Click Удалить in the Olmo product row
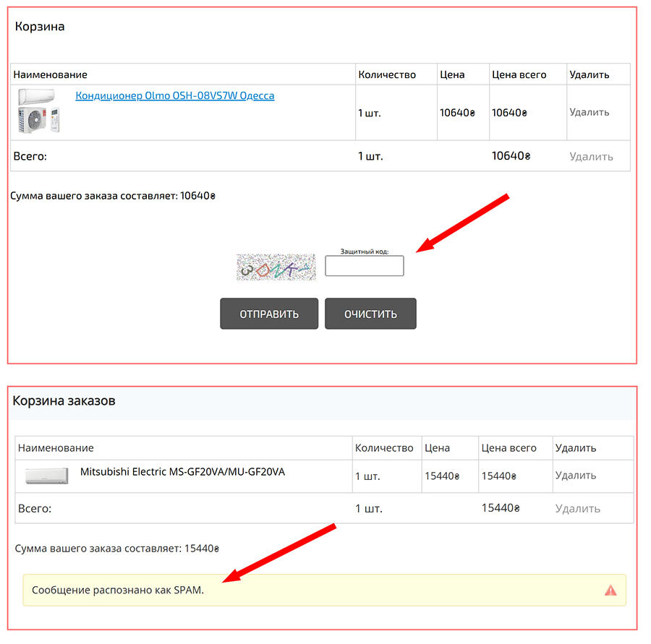 [x=589, y=112]
